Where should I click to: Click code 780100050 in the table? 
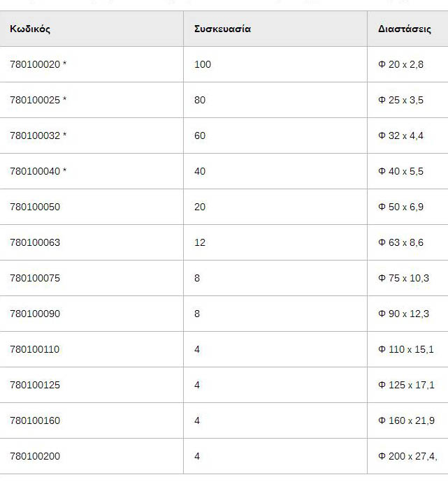tap(35, 207)
